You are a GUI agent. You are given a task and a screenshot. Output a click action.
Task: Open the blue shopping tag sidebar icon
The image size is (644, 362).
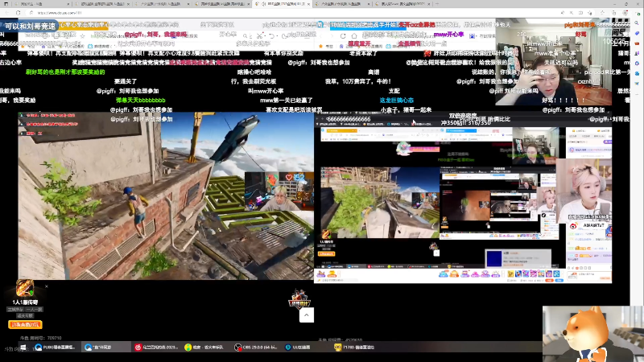[637, 33]
